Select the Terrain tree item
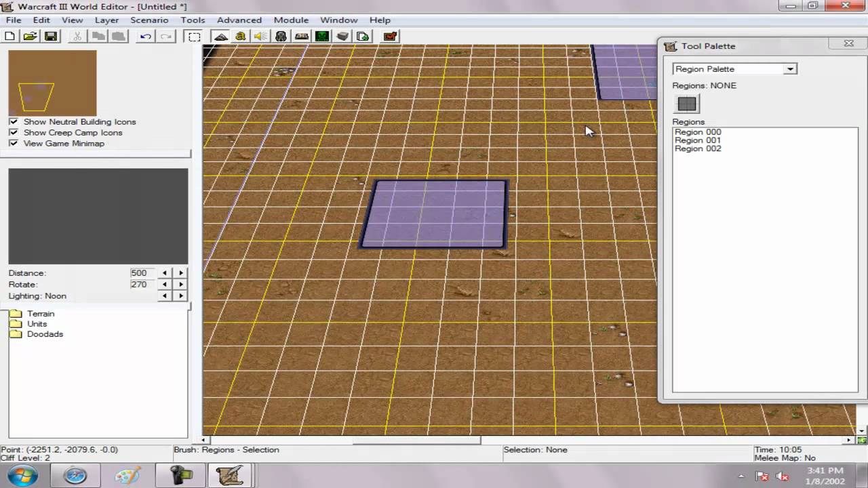This screenshot has width=868, height=488. (41, 314)
